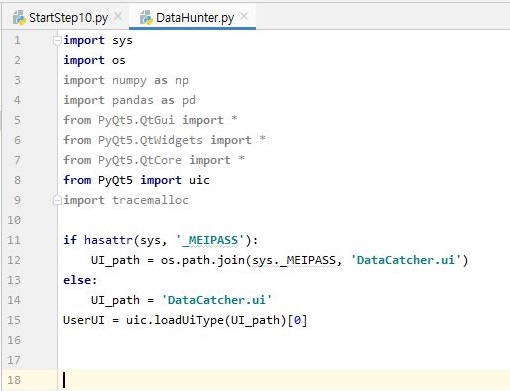Click the 'hasattr' function call on line 11
This screenshot has width=510, height=391.
[x=108, y=240]
